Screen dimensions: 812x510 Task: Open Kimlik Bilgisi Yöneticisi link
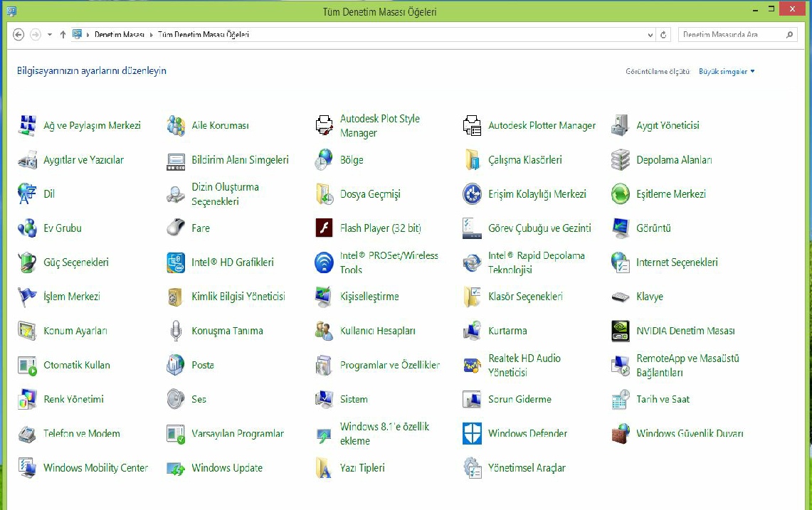(238, 297)
